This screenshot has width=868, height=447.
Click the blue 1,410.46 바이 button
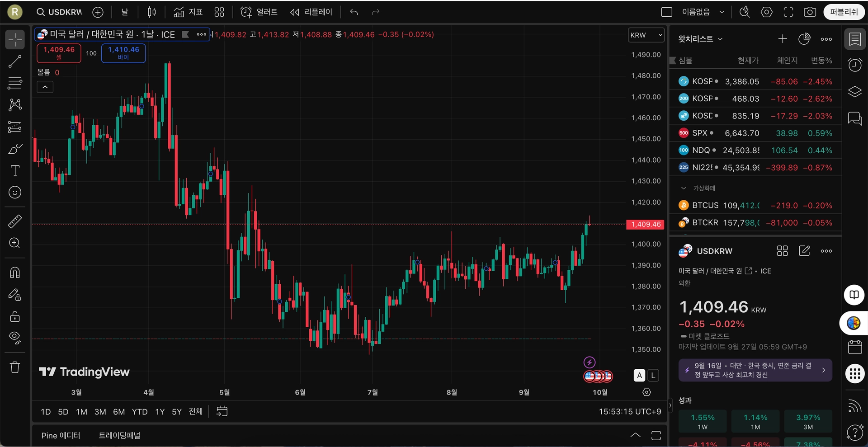pos(123,53)
